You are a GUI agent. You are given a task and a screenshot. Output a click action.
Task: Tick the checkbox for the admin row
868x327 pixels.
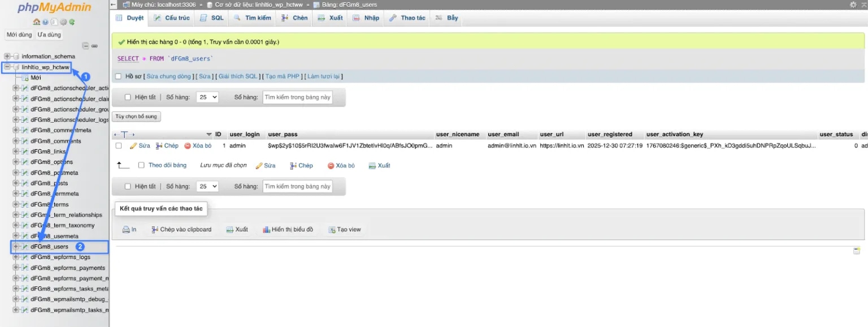pyautogui.click(x=119, y=146)
